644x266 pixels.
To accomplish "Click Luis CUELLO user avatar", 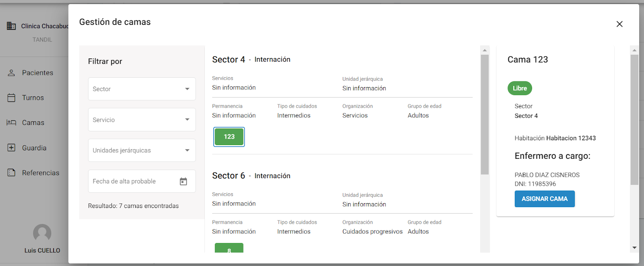I will click(42, 233).
